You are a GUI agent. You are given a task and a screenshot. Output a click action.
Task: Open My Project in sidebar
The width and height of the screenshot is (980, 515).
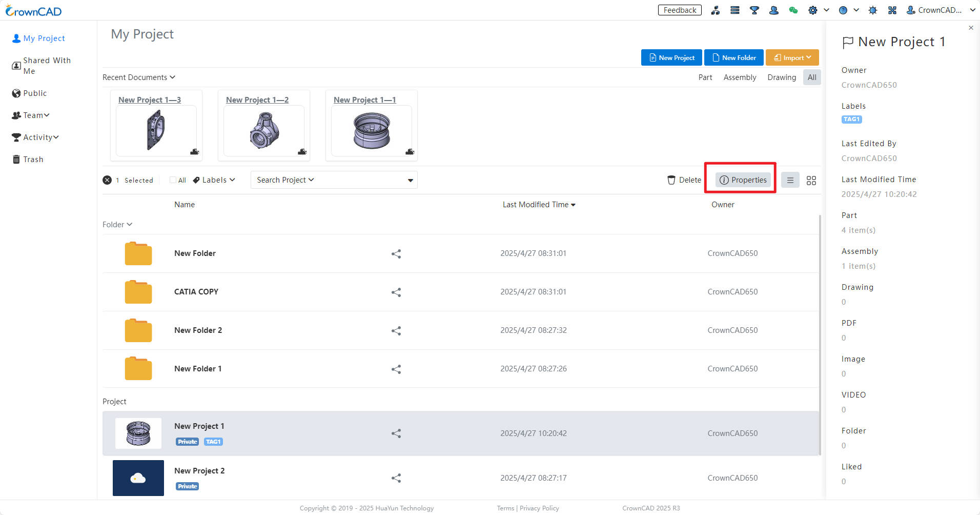pos(38,38)
